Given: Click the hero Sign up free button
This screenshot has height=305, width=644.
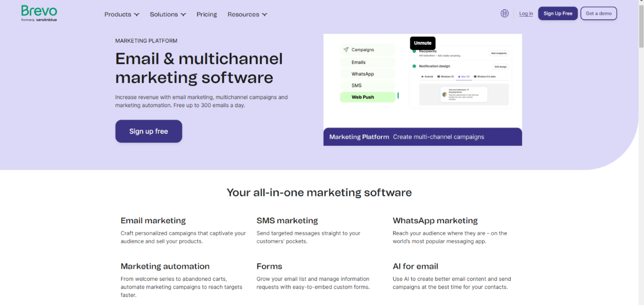Looking at the screenshot, I should 148,131.
